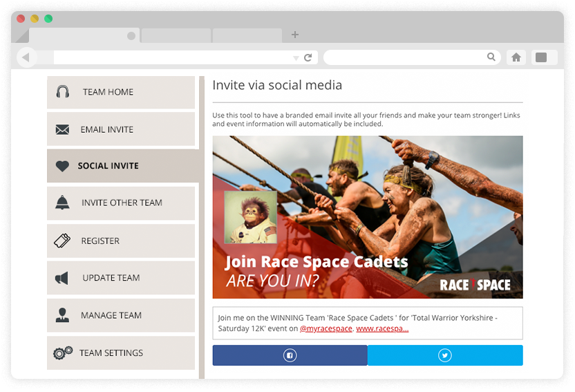Click the Join Race Space Cadets banner image

pos(368,217)
